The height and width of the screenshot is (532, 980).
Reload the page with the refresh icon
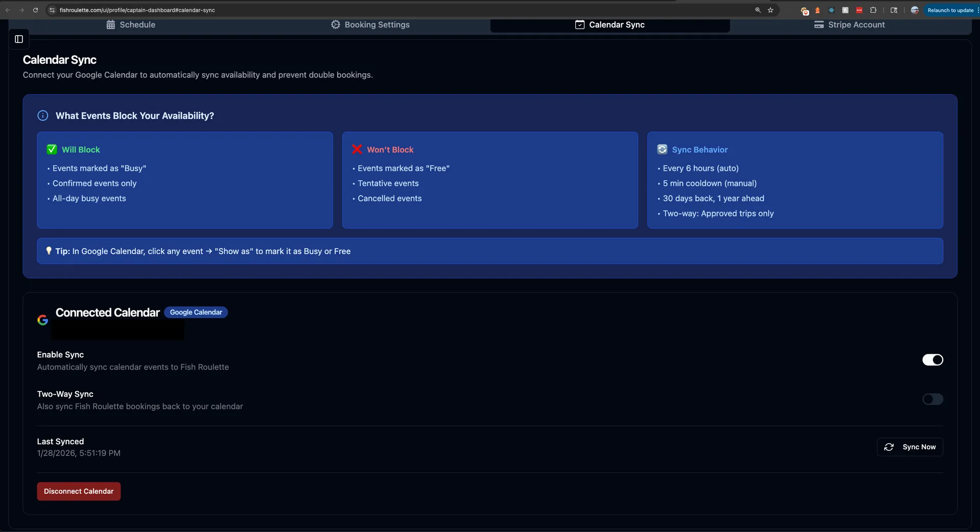pos(35,10)
